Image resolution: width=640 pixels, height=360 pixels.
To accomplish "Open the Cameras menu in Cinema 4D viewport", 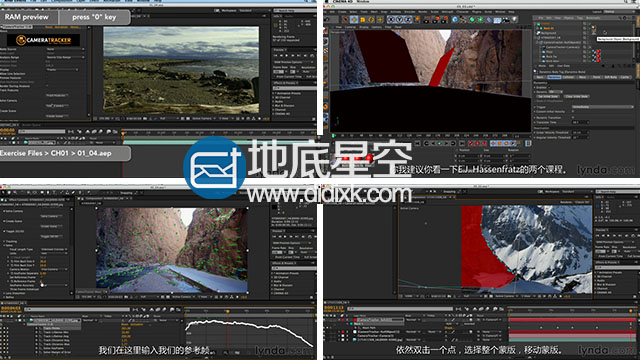I will [x=350, y=27].
